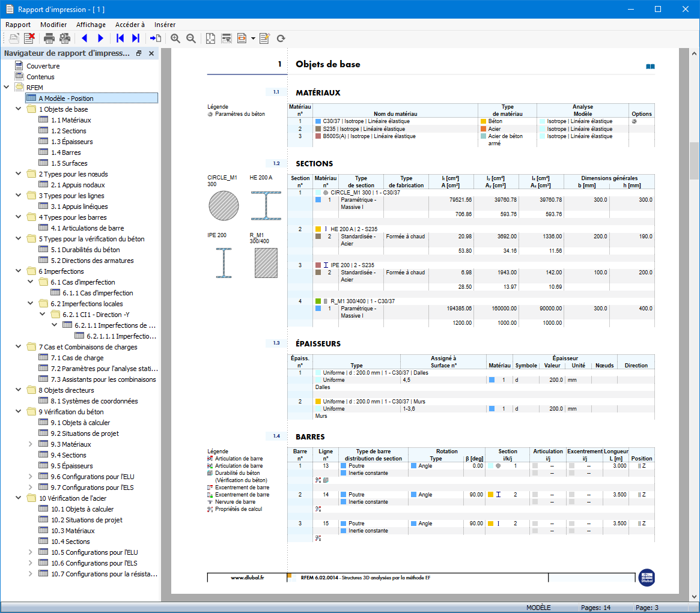This screenshot has height=613, width=700.
Task: Expand 10.5 Configurations pour l'ELU node
Action: coord(31,552)
